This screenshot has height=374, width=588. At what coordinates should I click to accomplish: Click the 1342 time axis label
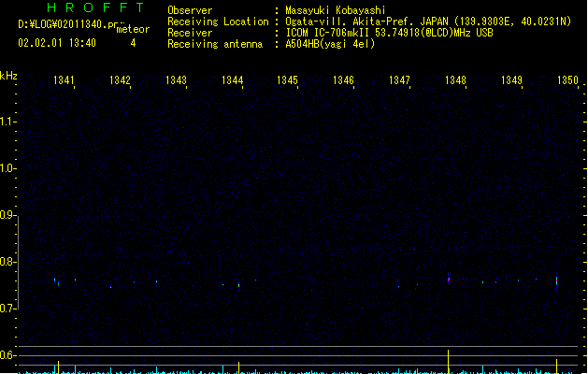tap(120, 80)
